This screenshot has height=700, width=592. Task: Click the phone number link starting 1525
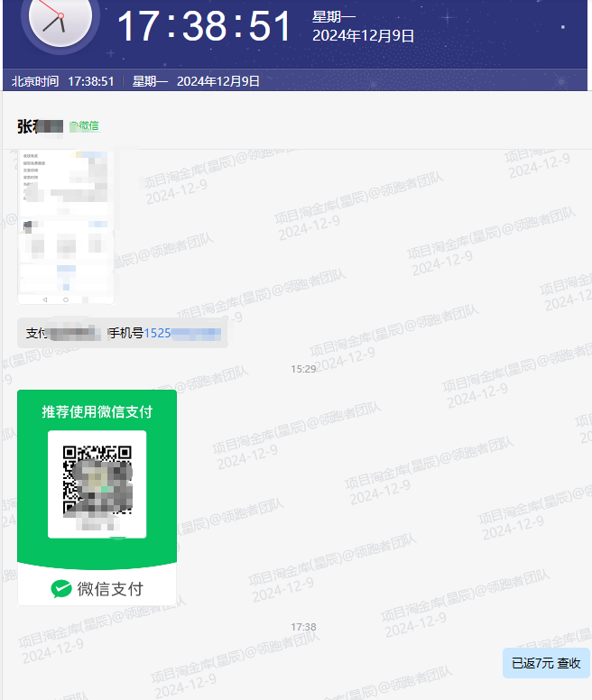point(182,333)
